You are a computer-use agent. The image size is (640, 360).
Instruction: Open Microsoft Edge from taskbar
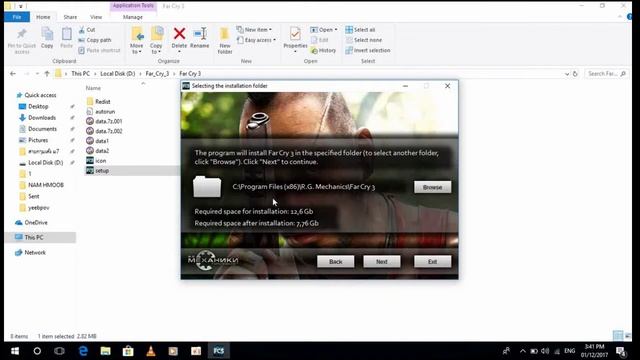[x=83, y=351]
